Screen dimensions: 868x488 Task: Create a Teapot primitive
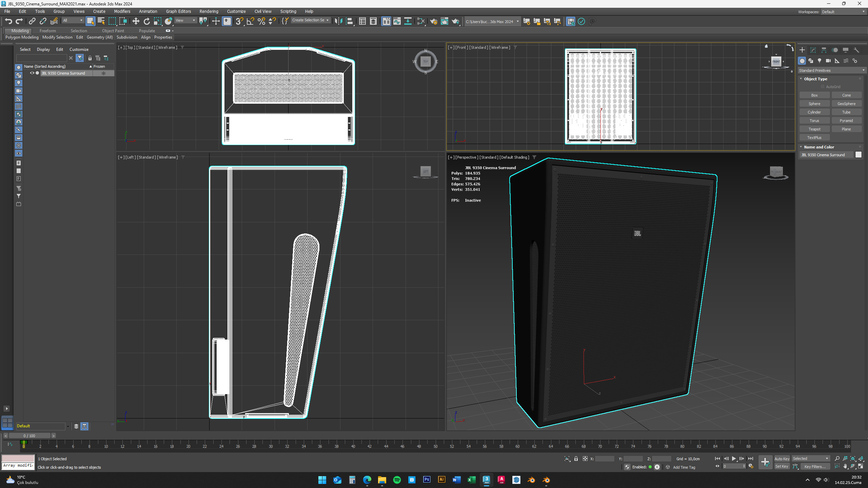[x=814, y=129]
